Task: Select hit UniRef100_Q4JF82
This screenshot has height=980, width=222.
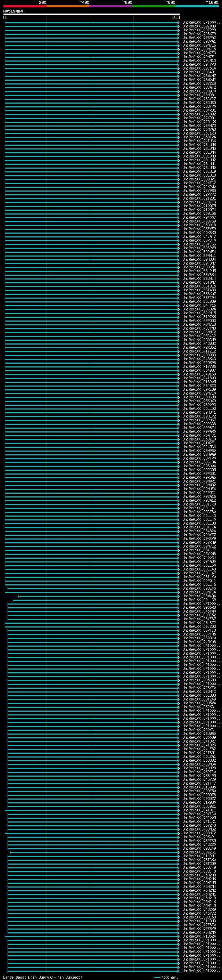Action: pos(199,749)
